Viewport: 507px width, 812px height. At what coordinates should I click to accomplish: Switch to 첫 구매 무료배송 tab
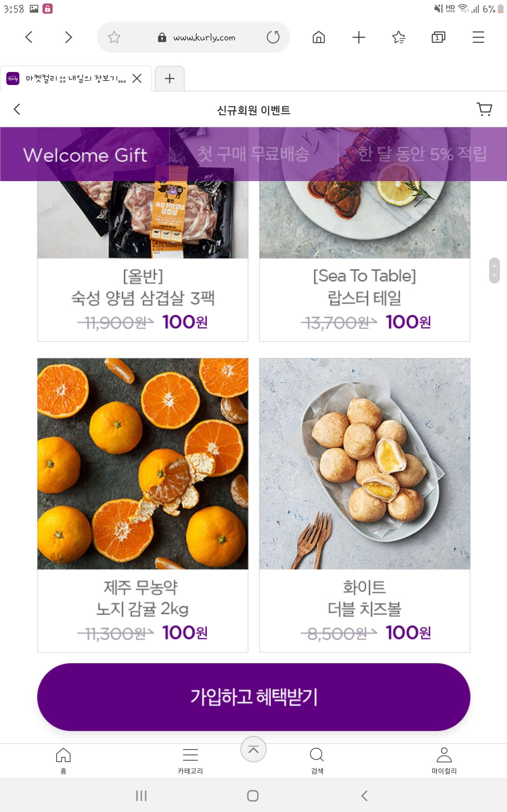click(253, 154)
